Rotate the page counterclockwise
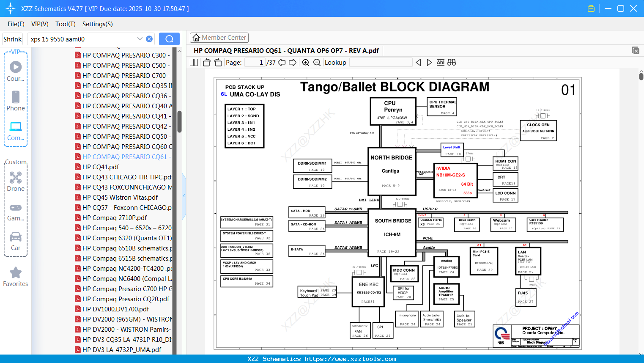Image resolution: width=644 pixels, height=363 pixels. pyautogui.click(x=206, y=62)
